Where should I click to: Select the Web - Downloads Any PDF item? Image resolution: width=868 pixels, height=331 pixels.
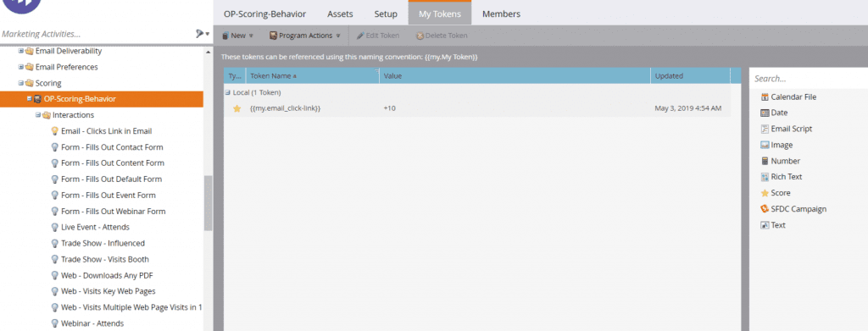[107, 275]
